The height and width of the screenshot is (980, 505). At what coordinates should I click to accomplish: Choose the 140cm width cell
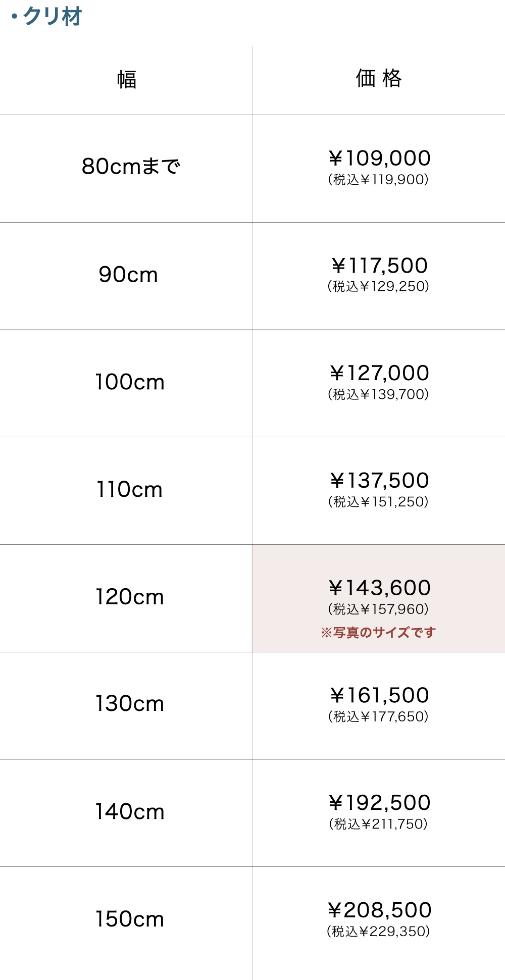click(x=130, y=812)
